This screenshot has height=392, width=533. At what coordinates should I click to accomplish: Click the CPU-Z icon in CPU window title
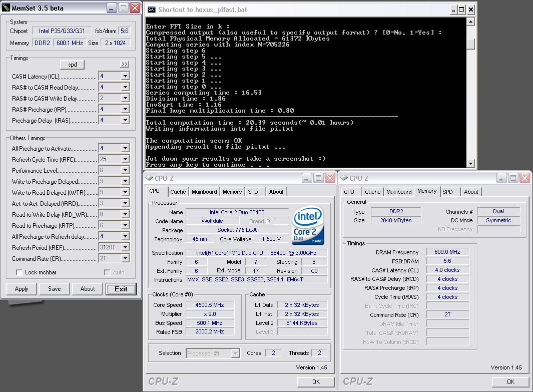tap(149, 178)
